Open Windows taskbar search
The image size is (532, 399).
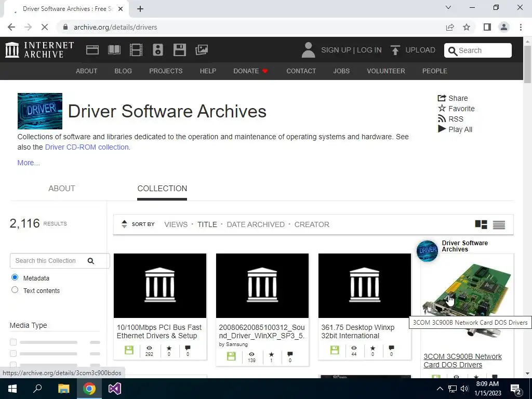(x=37, y=389)
